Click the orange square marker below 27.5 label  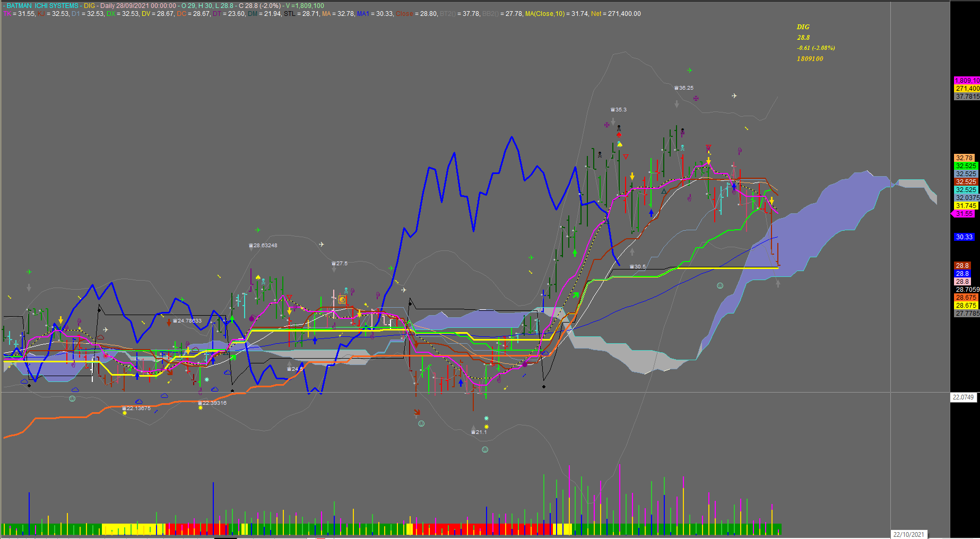pos(342,300)
